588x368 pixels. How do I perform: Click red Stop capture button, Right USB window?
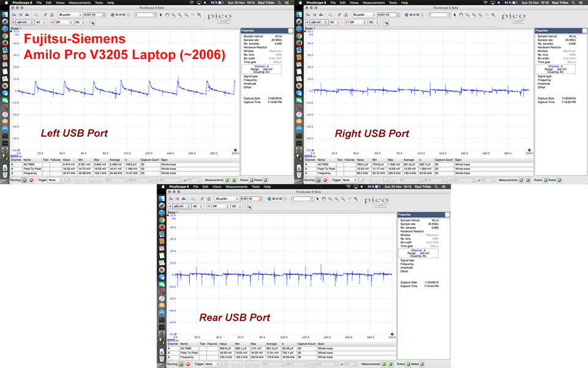(x=325, y=180)
